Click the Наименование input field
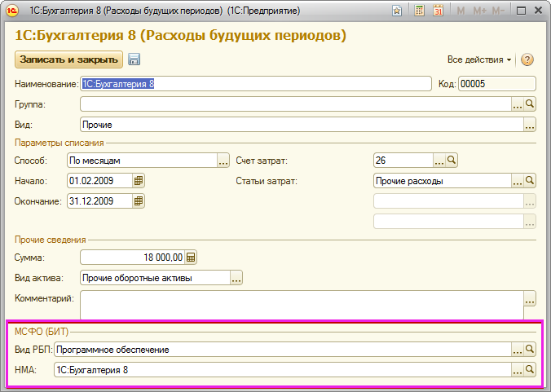 click(254, 84)
